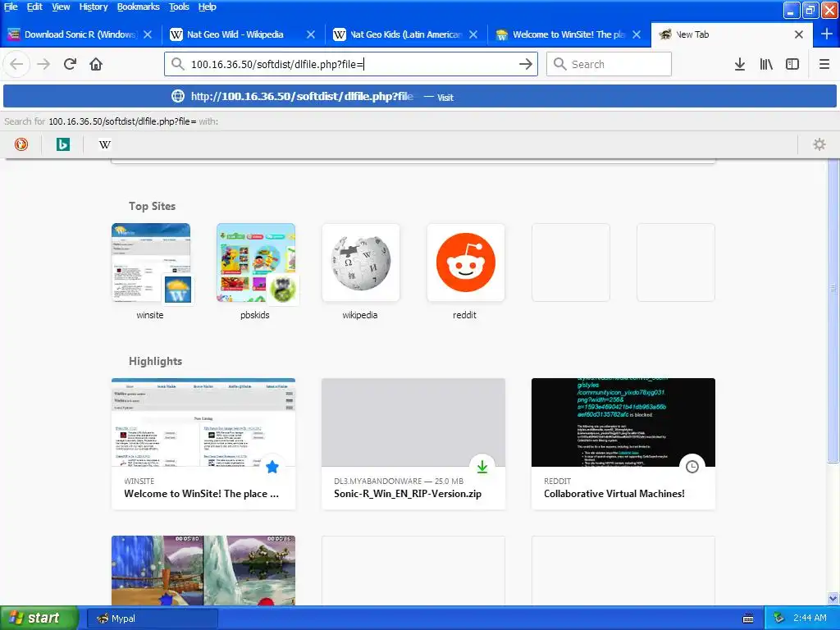The image size is (840, 630).
Task: Open Sonic-R_Win_EN_RIP-Version.zip highlight card
Action: tap(413, 444)
